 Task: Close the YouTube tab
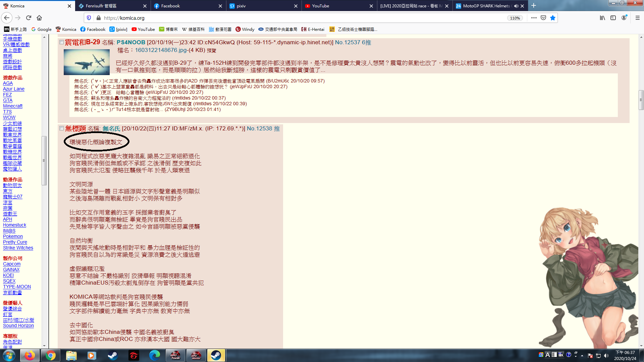pos(371,6)
